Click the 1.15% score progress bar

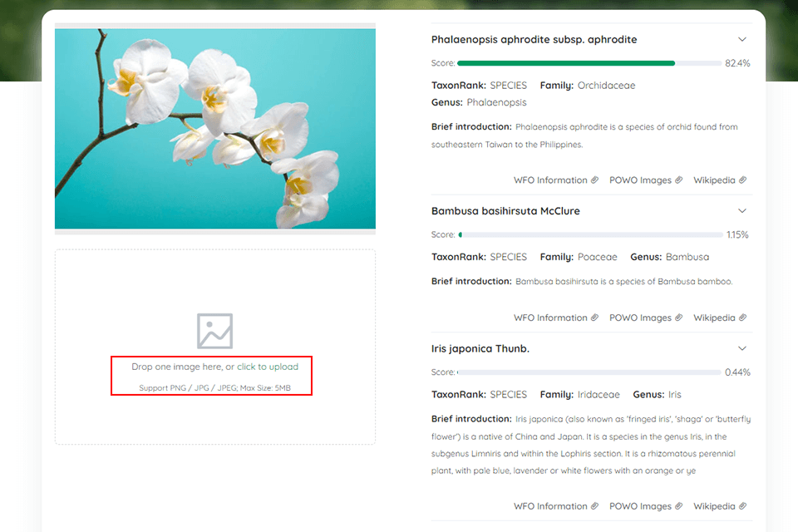click(x=590, y=234)
